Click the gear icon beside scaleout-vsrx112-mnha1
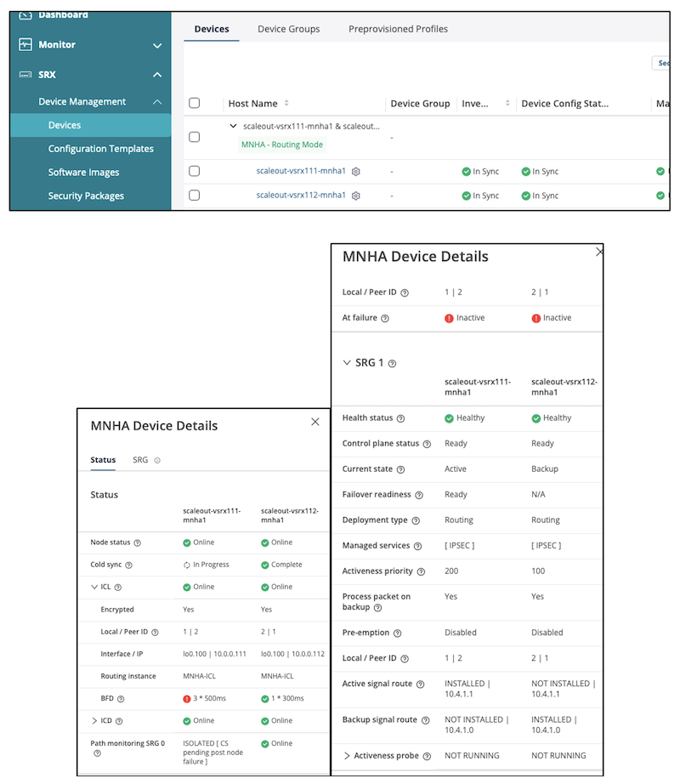This screenshot has width=680, height=784. [x=356, y=196]
